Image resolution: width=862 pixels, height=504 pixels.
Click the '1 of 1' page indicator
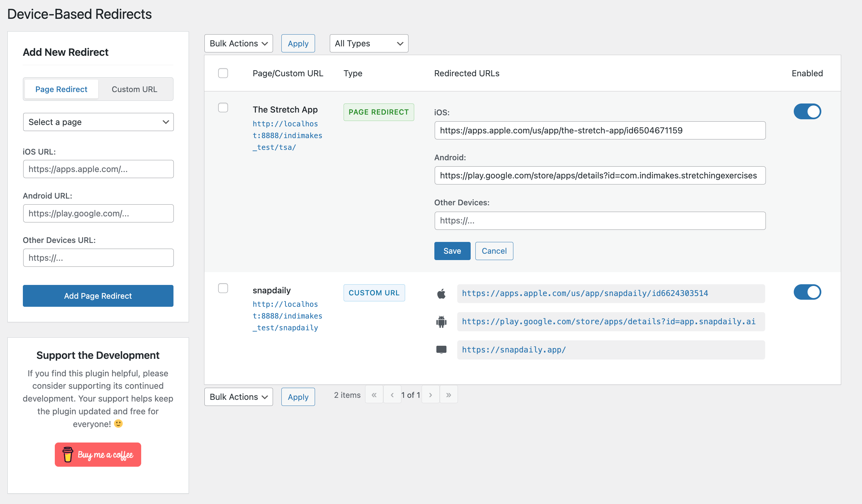click(x=410, y=395)
